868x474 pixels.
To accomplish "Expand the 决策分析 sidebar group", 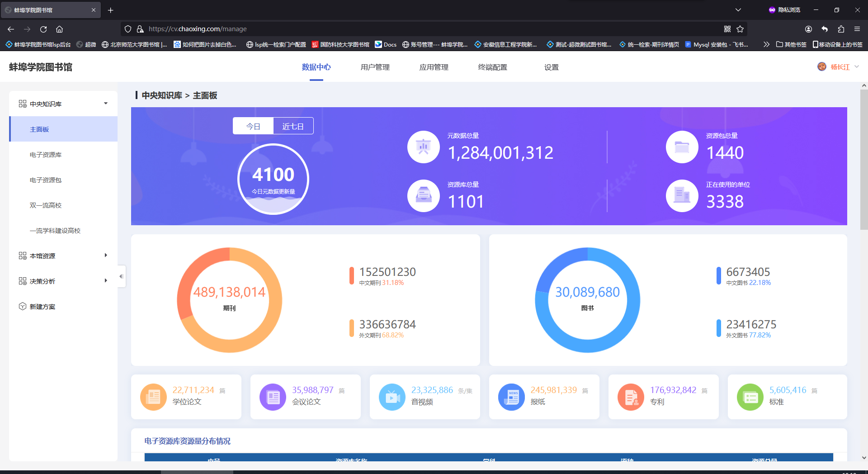I will [x=106, y=281].
